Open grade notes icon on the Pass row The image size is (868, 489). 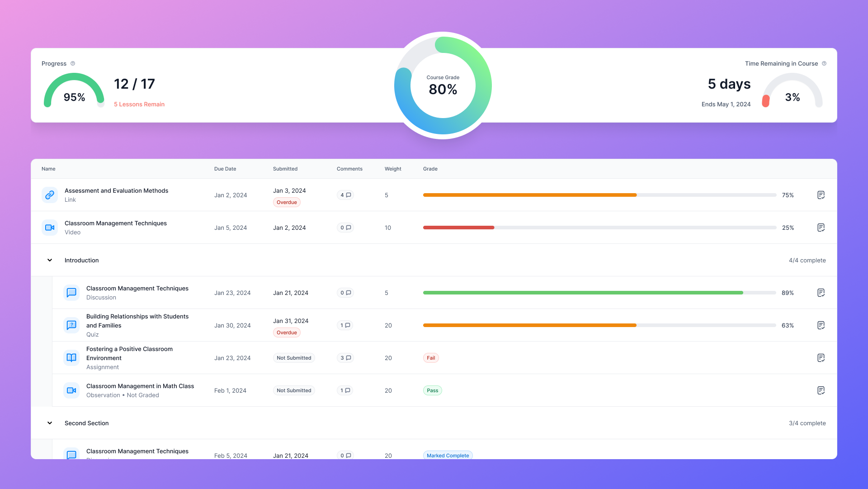pos(821,390)
